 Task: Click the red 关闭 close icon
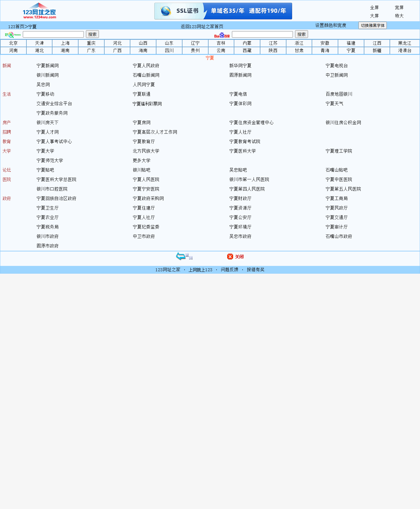(235, 256)
